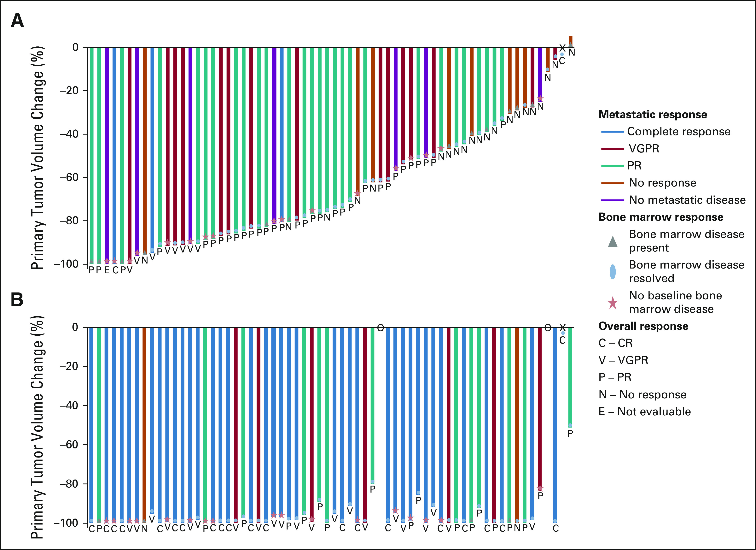Click the 'Bone marrow disease present' legend text
Image resolution: width=756 pixels, height=550 pixels.
pos(687,241)
